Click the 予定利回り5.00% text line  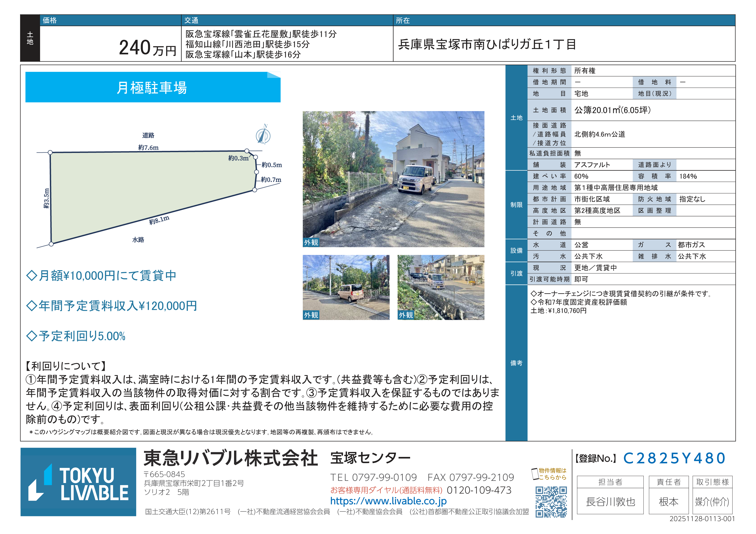click(76, 336)
